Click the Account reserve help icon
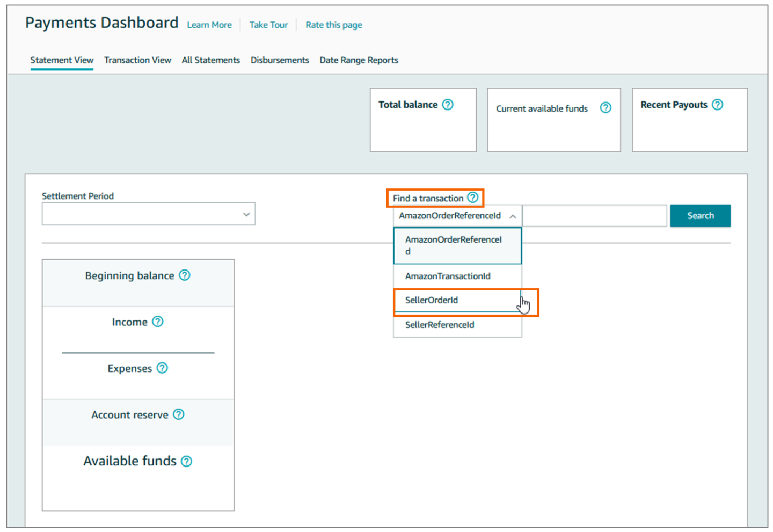Screen dimensions: 773x532 point(179,414)
